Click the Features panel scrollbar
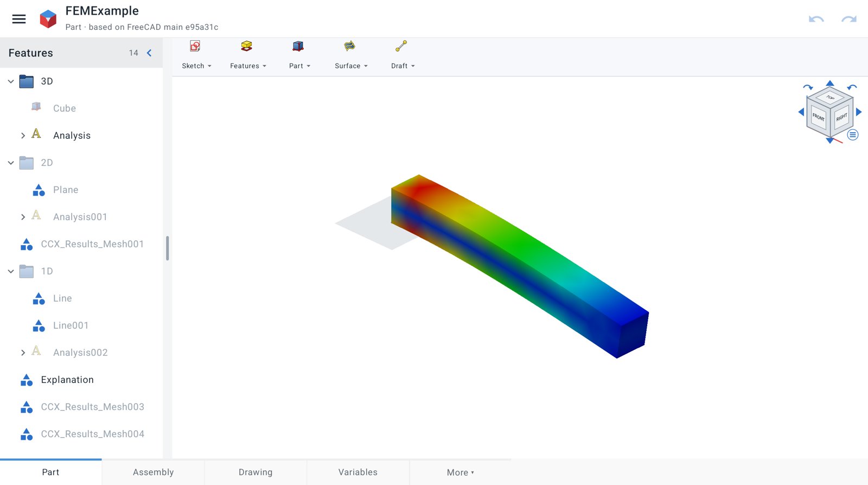This screenshot has width=868, height=485. [x=167, y=248]
